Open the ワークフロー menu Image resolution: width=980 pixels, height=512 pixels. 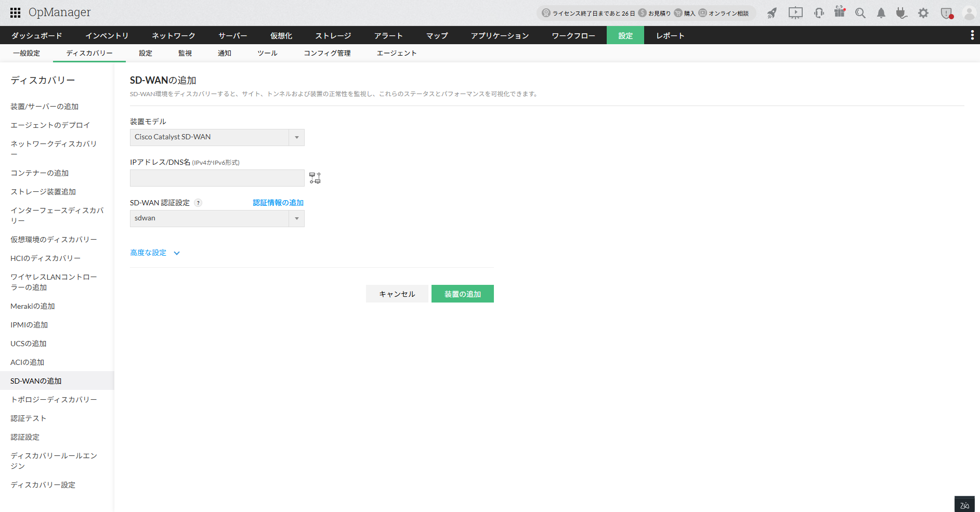click(x=573, y=35)
